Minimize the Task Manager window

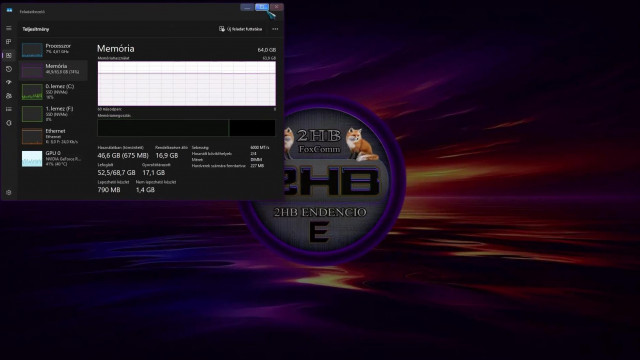click(247, 7)
